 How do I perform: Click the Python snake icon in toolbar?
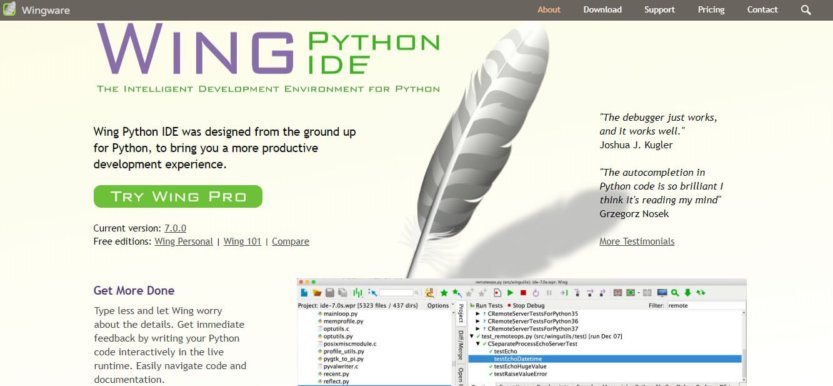429,293
